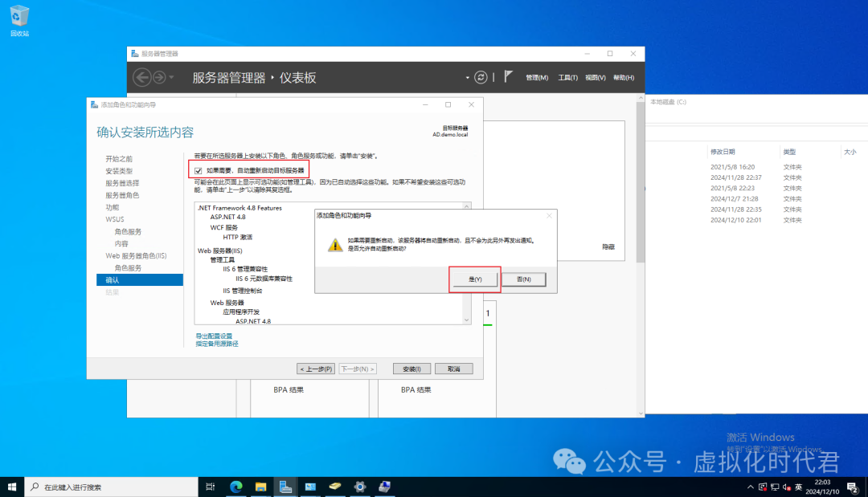Open the 工具(T) menu
This screenshot has width=868, height=497.
(568, 77)
